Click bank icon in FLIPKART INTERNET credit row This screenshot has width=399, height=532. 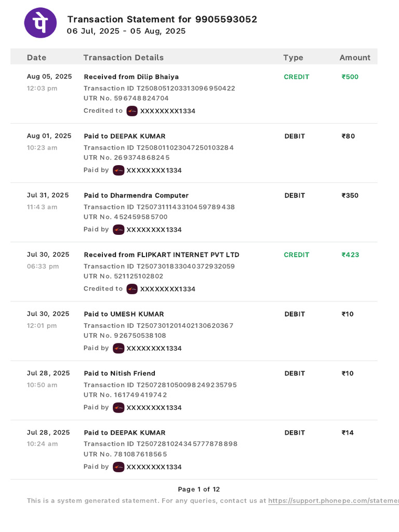(132, 289)
